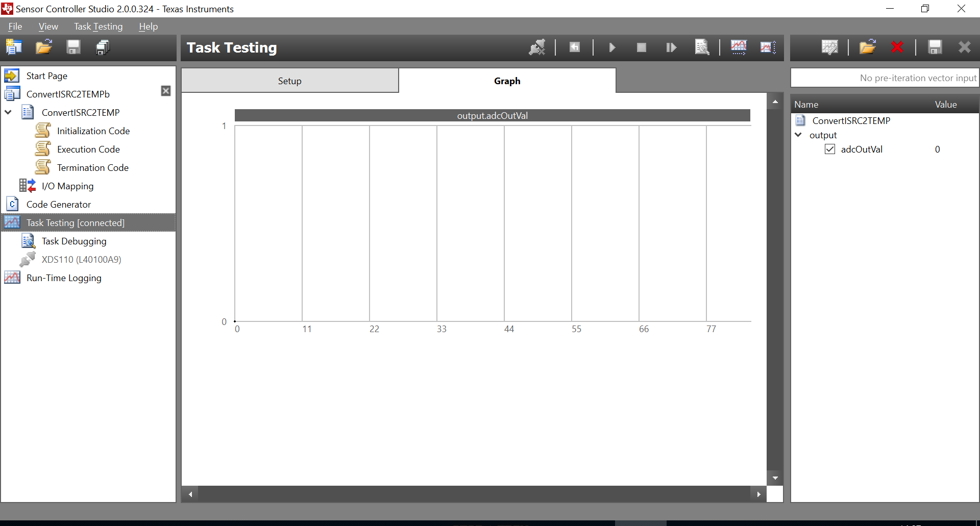
Task: Open Execution Code
Action: (88, 149)
